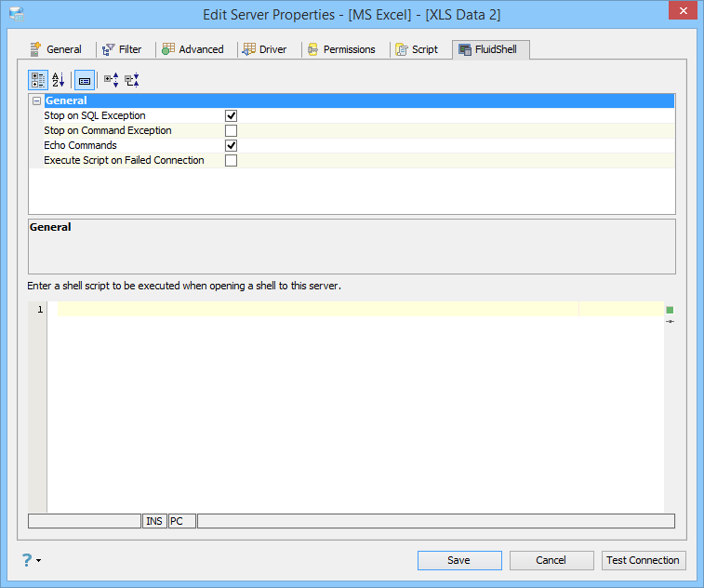Open the General tab

point(56,49)
